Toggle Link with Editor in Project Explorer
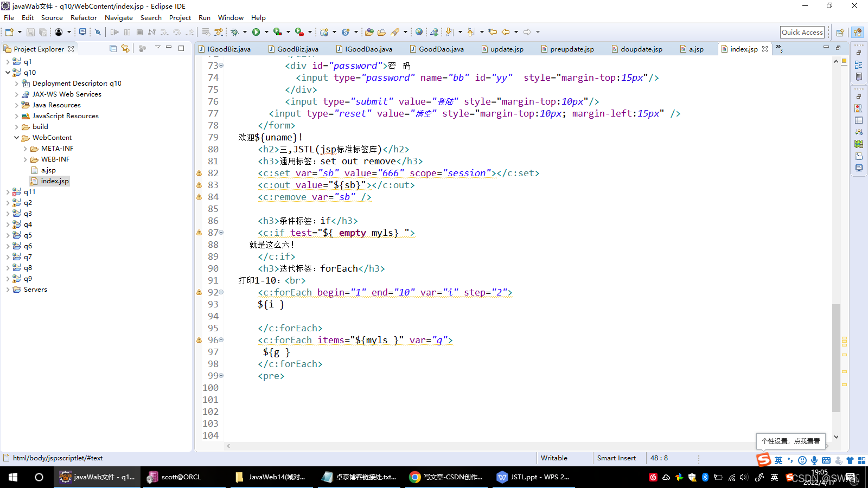The image size is (868, 488). pos(125,48)
